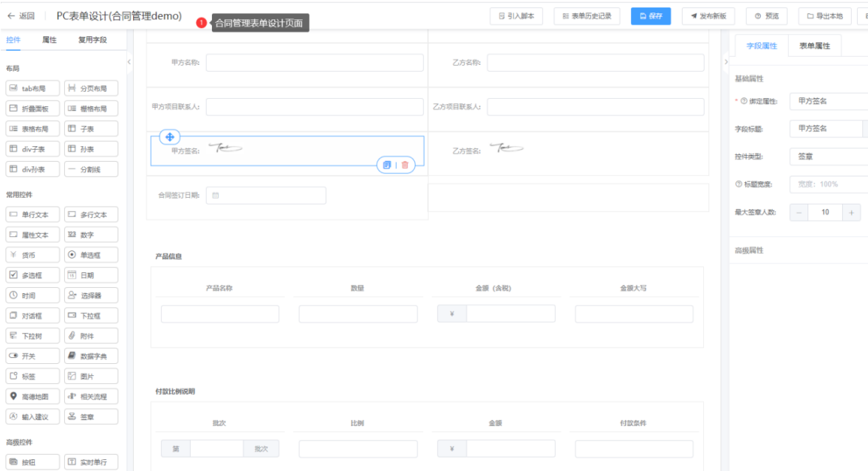Screen dimensions: 868x471
Task: Add the 附件 attachment control
Action: tap(92, 336)
